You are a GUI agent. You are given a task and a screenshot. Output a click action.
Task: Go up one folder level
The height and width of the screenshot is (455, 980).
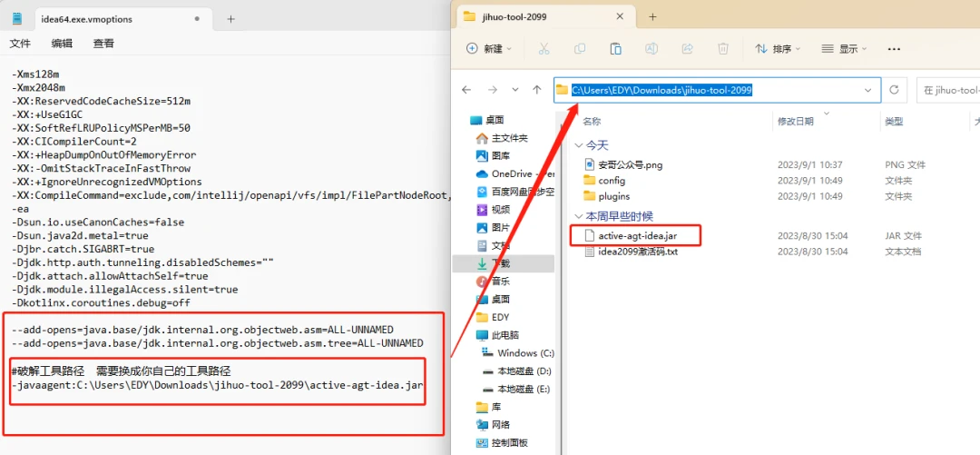pyautogui.click(x=537, y=90)
